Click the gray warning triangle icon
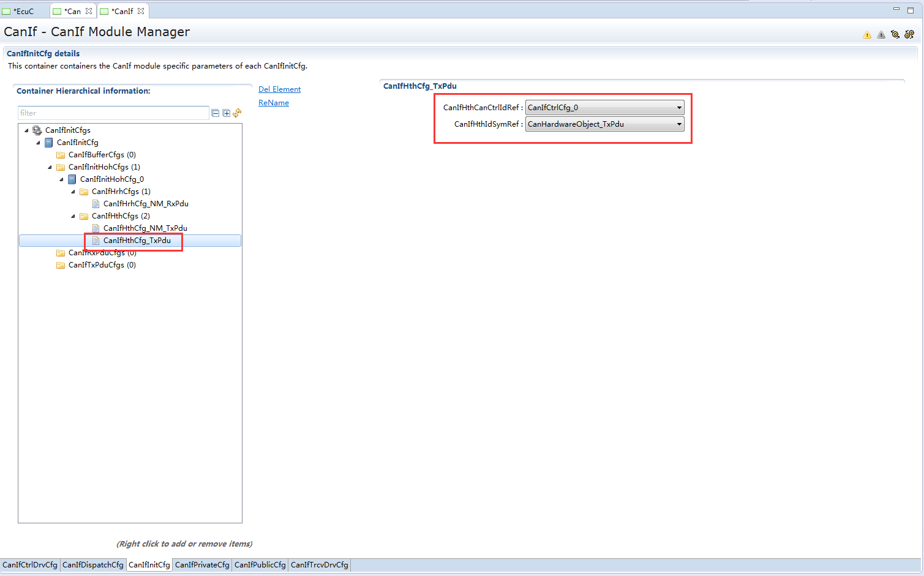924x576 pixels. click(881, 35)
